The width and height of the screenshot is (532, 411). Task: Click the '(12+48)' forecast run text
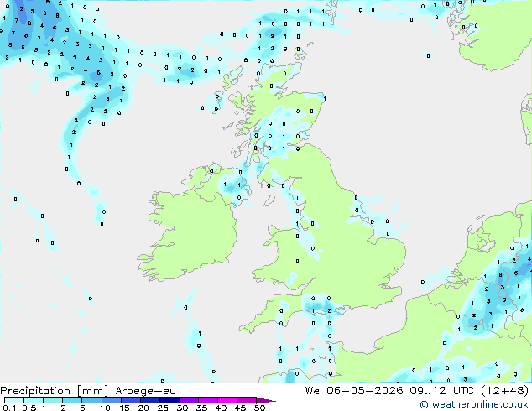coord(505,391)
